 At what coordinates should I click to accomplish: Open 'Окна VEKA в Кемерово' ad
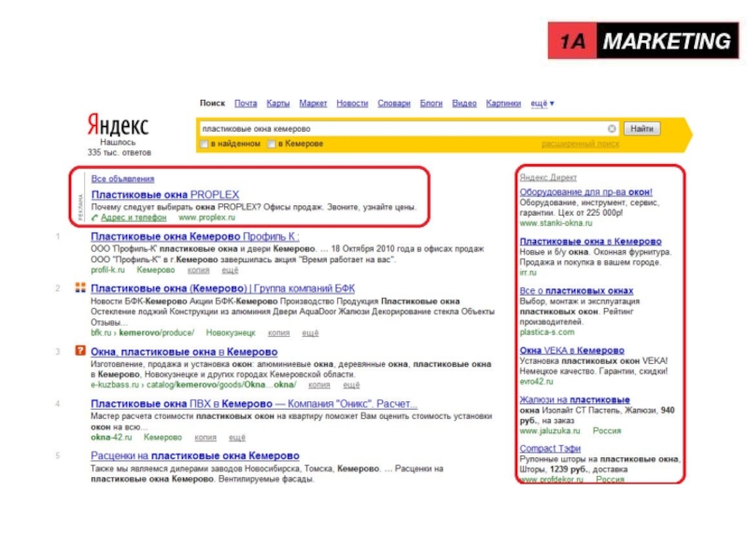pos(572,351)
